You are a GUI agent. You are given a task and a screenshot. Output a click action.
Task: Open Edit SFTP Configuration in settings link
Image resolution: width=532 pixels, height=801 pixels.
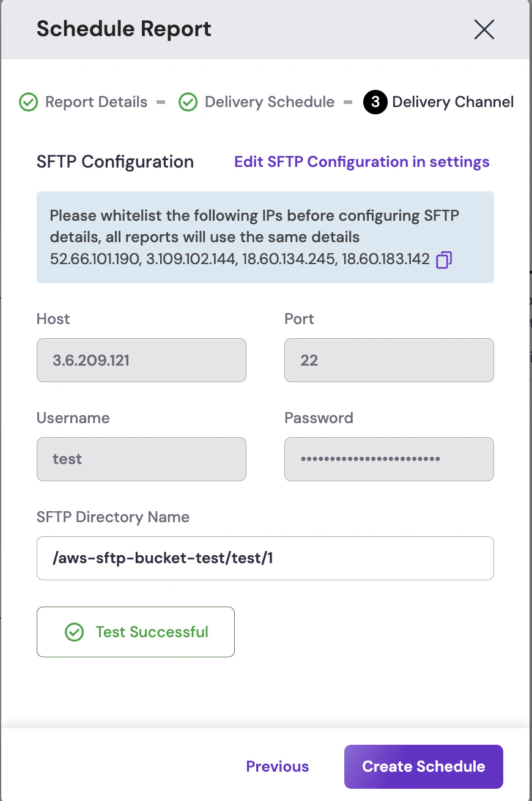pyautogui.click(x=361, y=162)
